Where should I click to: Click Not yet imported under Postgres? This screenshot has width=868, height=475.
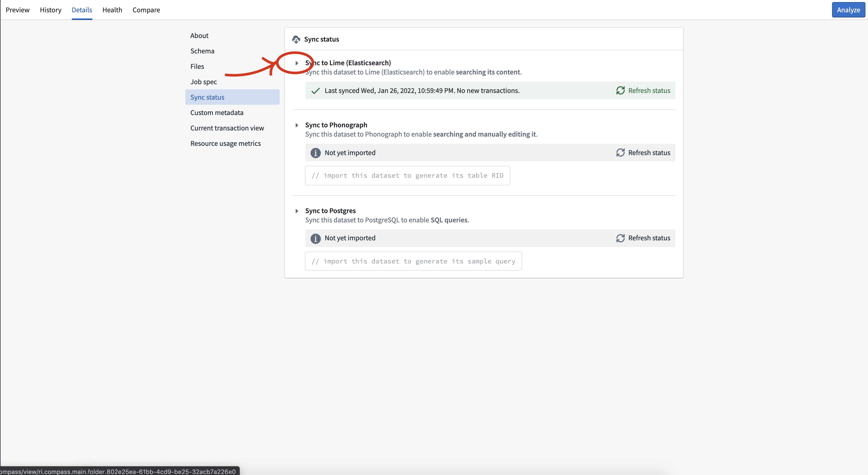click(x=350, y=238)
